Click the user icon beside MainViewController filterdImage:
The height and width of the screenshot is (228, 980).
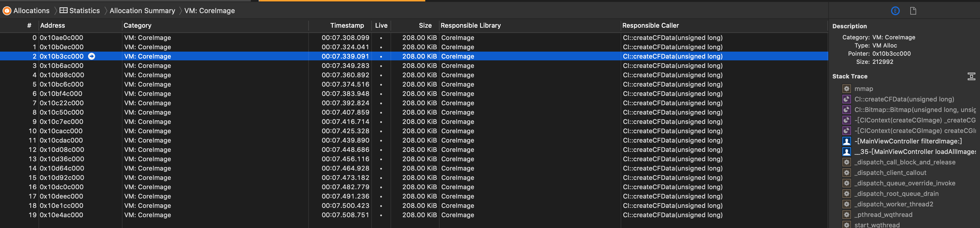(846, 141)
